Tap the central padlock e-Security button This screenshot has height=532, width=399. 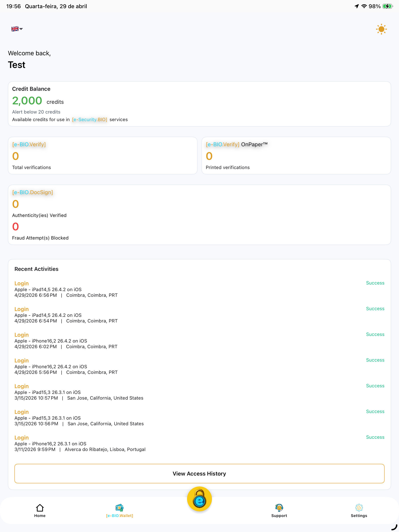(199, 499)
